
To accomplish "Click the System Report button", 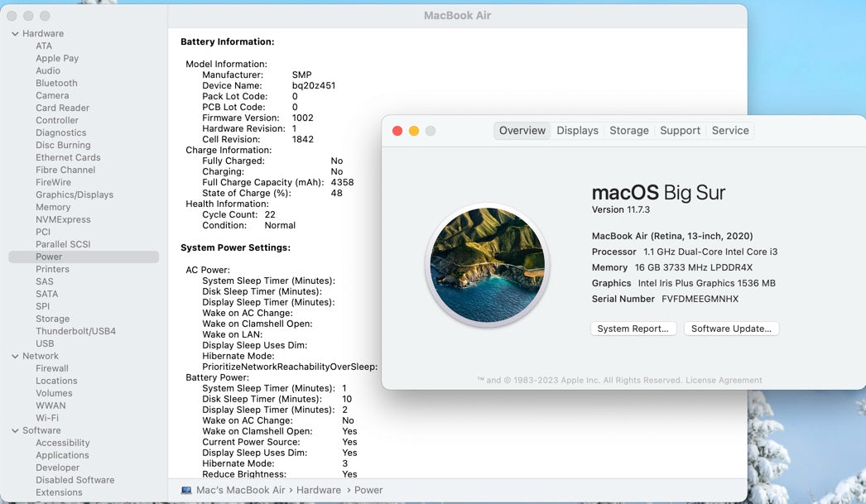I will pyautogui.click(x=633, y=329).
